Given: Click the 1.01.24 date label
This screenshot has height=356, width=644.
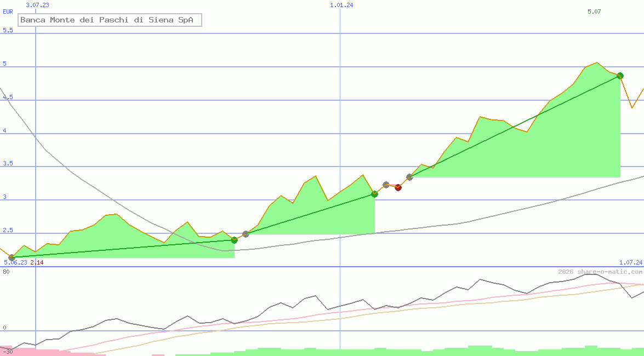Looking at the screenshot, I should 341,5.
